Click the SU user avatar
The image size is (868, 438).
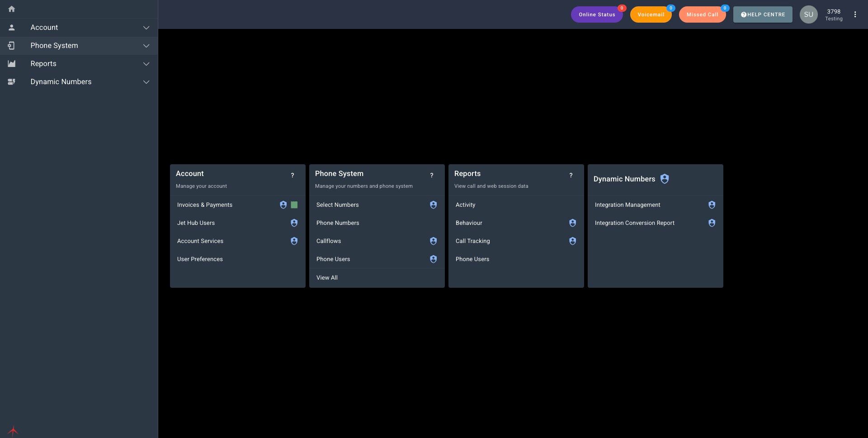808,14
